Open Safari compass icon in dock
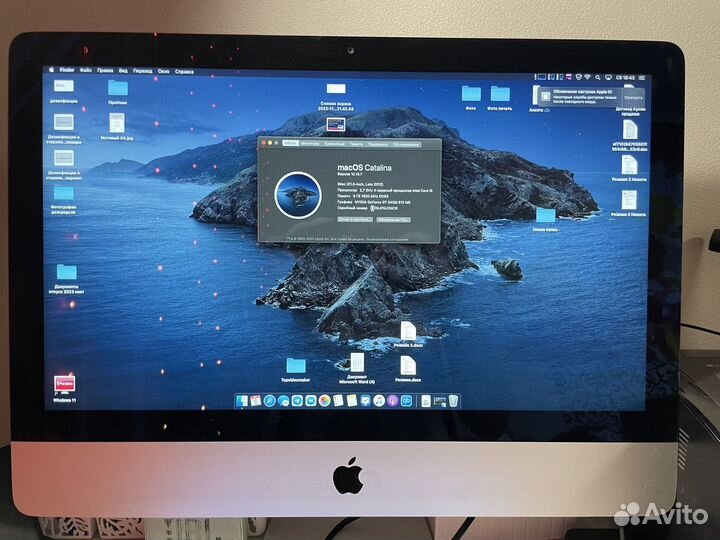Image resolution: width=720 pixels, height=540 pixels. click(x=270, y=401)
